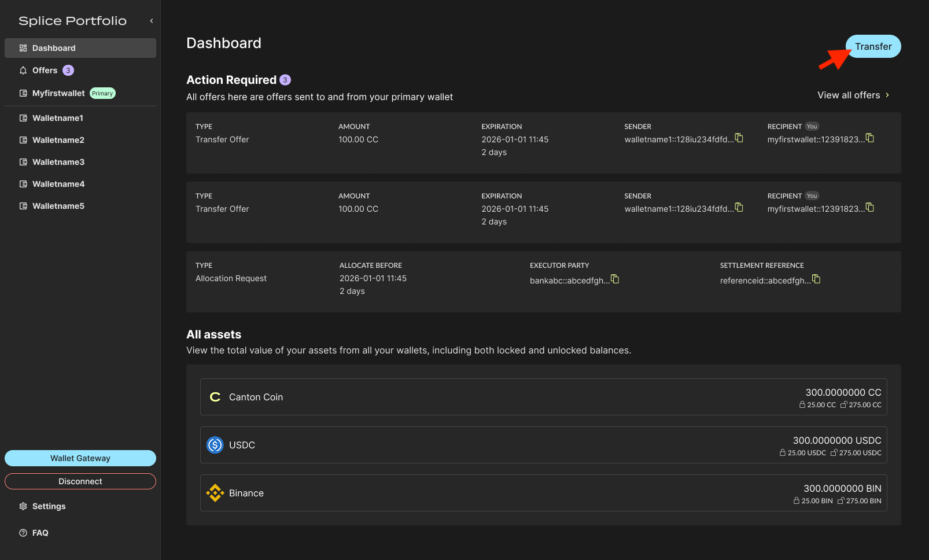Viewport: 929px width, 560px height.
Task: Click the Offers count badge
Action: [68, 71]
